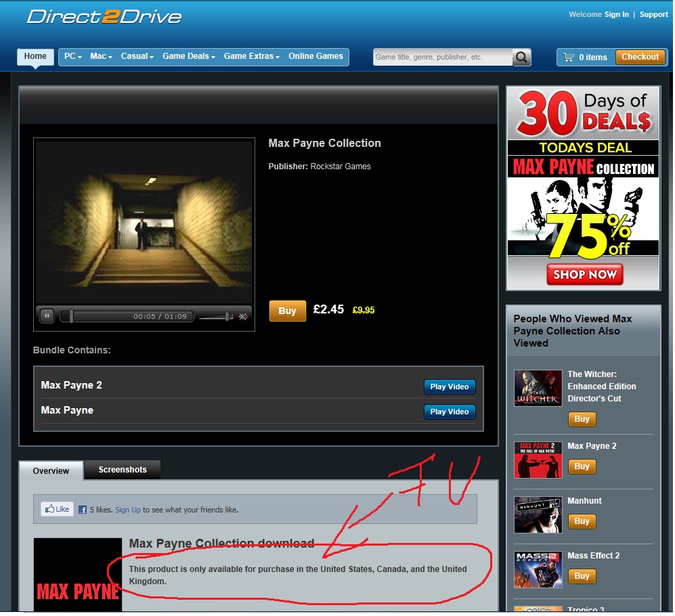This screenshot has width=675, height=616.
Task: Click the Facebook Like thumbs-up button
Action: [x=58, y=509]
